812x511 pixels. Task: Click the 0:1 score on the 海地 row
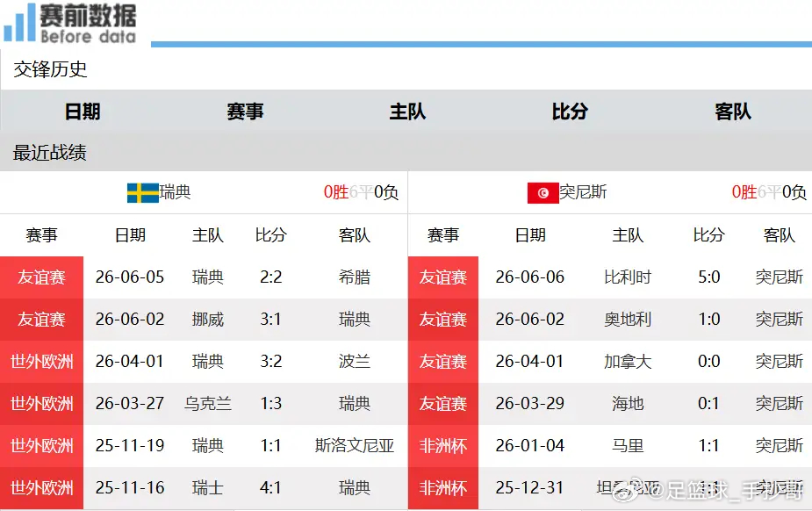tap(709, 403)
